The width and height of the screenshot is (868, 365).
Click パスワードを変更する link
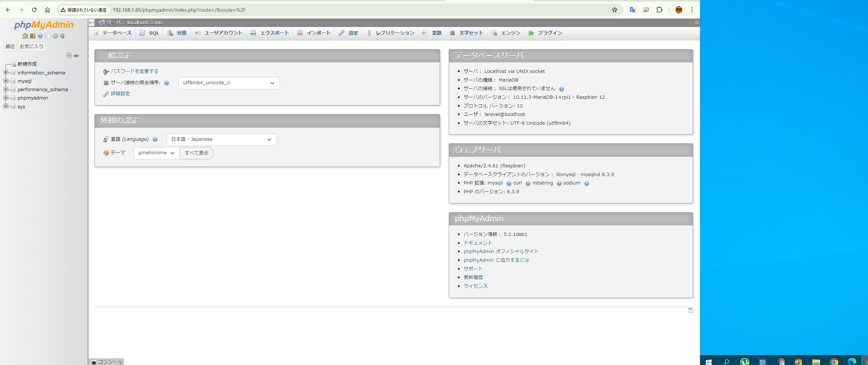[x=135, y=71]
